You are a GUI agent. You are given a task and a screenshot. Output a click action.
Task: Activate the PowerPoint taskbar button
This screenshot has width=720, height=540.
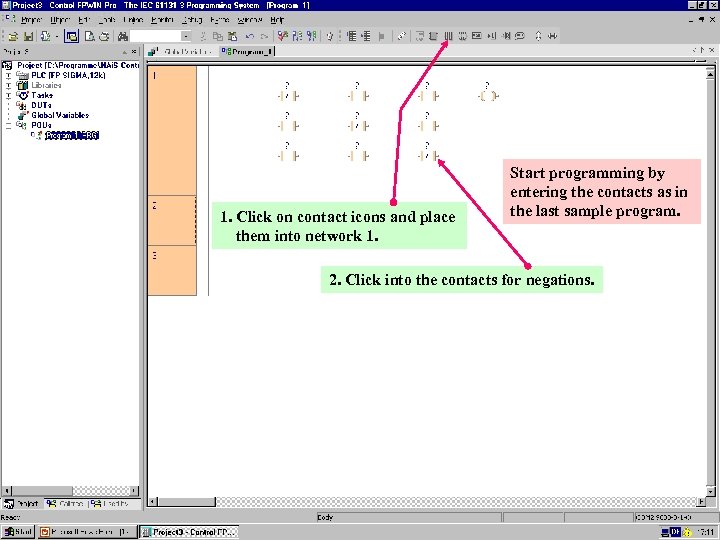coord(88,532)
